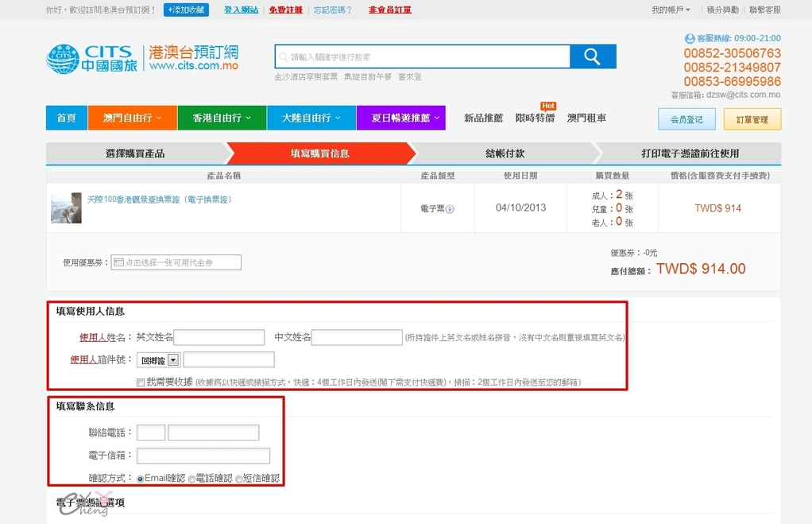This screenshot has width=812, height=524.
Task: Click the magnifier search button
Action: click(x=593, y=56)
